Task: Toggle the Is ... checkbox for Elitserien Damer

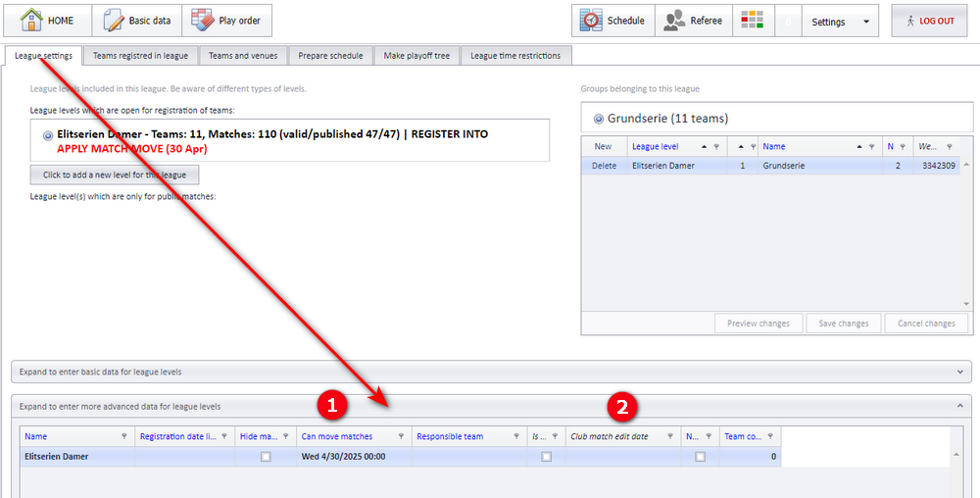Action: coord(546,457)
